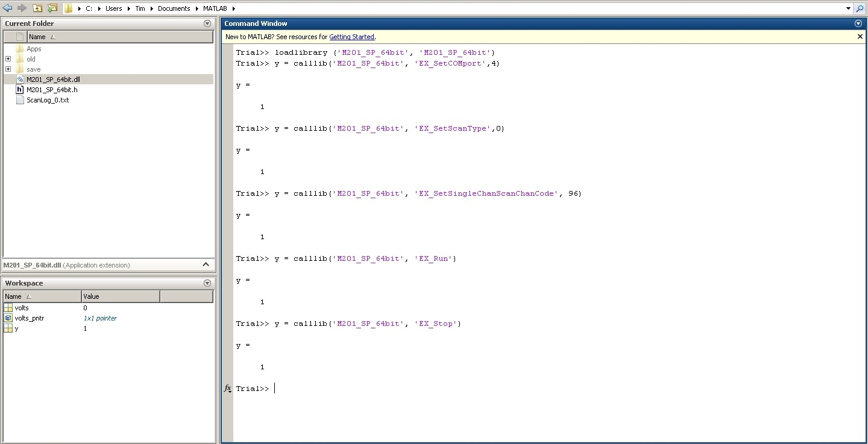
Task: Click the Workspace panel title
Action: 24,283
